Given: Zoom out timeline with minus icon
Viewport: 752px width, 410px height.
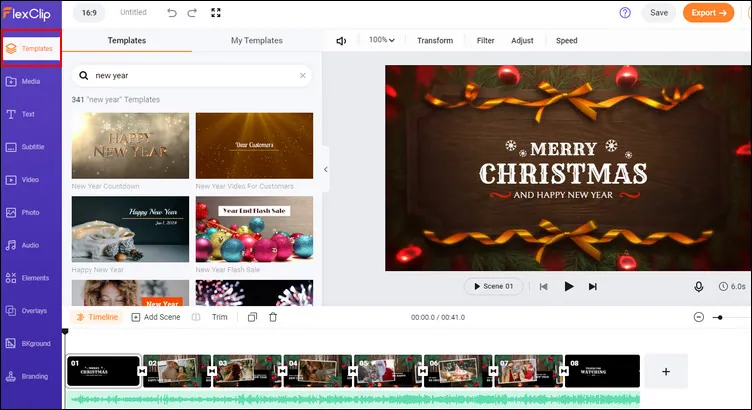Looking at the screenshot, I should pos(699,317).
